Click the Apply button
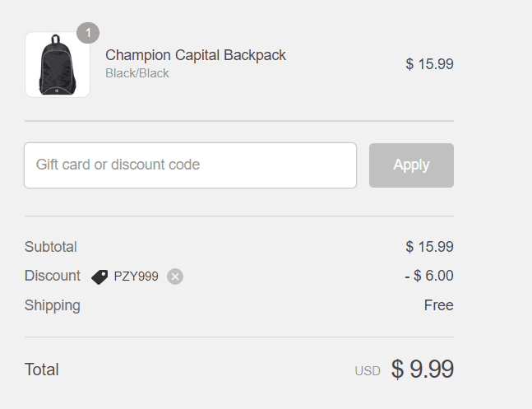Image resolution: width=532 pixels, height=409 pixels. coord(411,165)
